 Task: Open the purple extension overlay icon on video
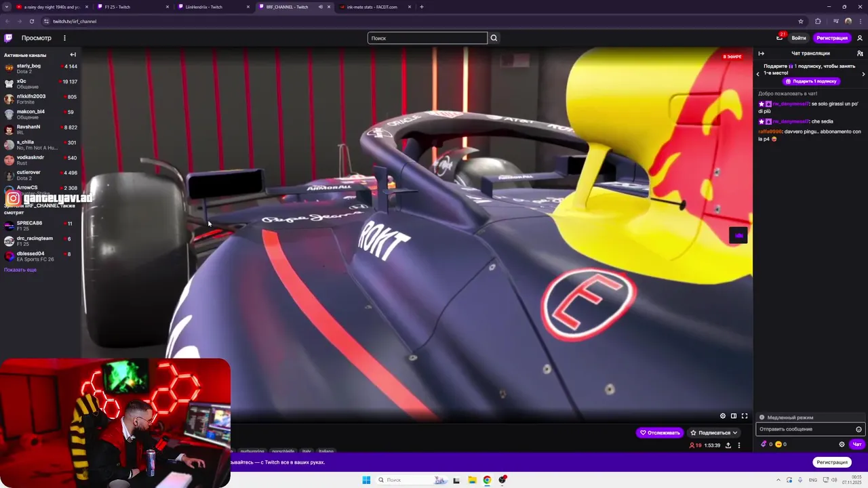(x=738, y=235)
